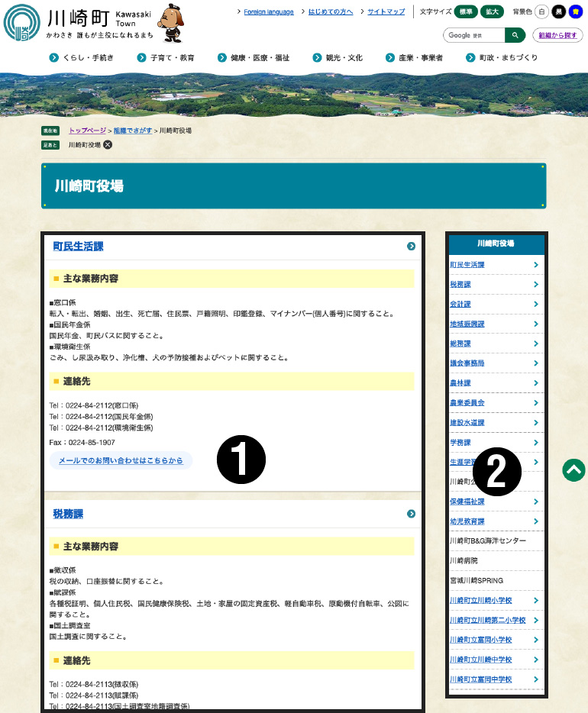Image resolution: width=588 pixels, height=713 pixels.
Task: Click the chevron next to 地域振興課
Action: pyautogui.click(x=536, y=324)
